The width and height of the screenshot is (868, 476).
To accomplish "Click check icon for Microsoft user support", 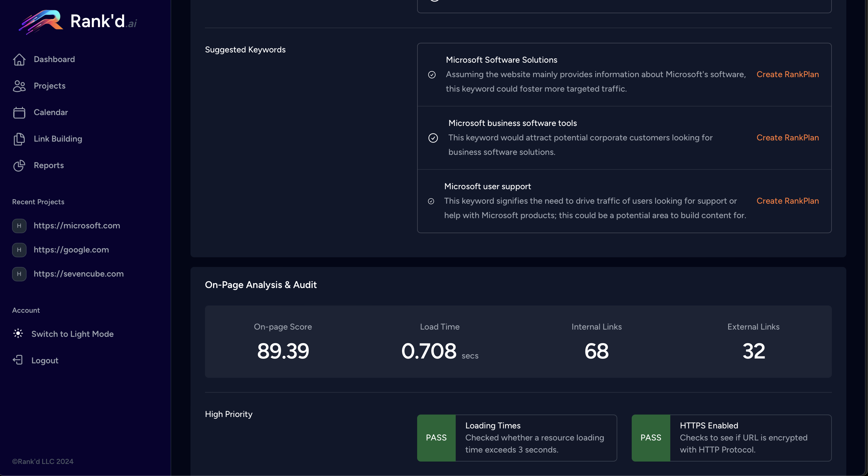I will 431,201.
